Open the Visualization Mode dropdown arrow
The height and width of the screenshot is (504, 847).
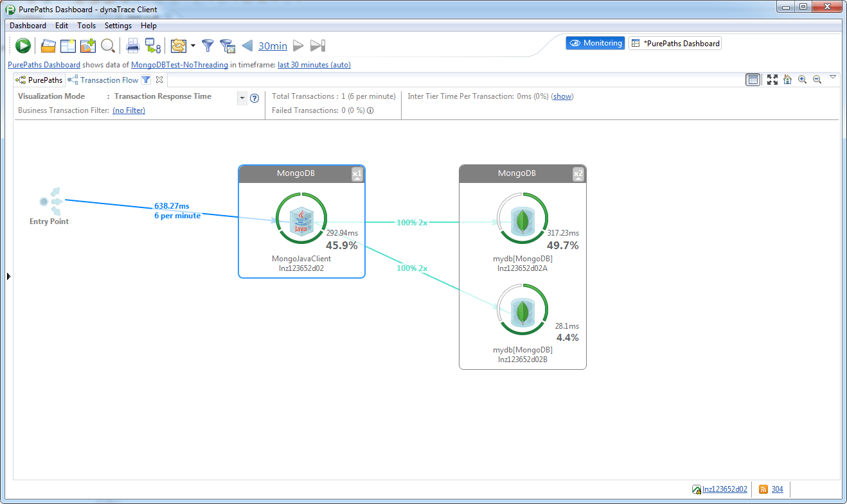click(242, 98)
